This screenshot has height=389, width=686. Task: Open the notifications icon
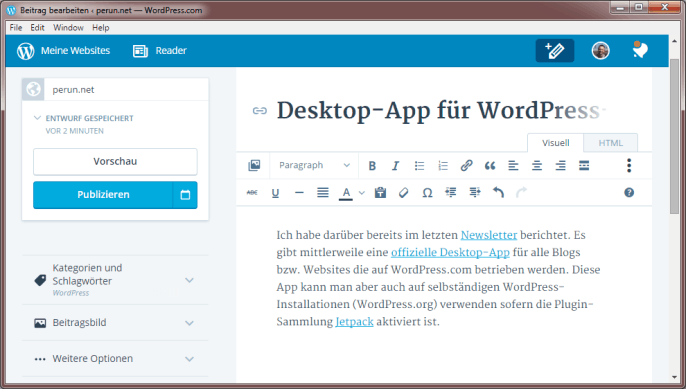[640, 50]
